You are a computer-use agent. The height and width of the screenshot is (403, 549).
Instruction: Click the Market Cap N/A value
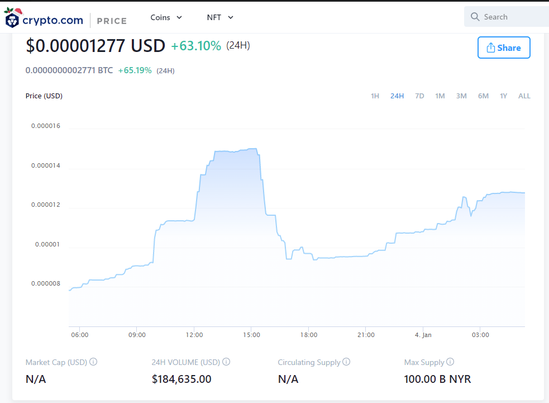click(36, 379)
